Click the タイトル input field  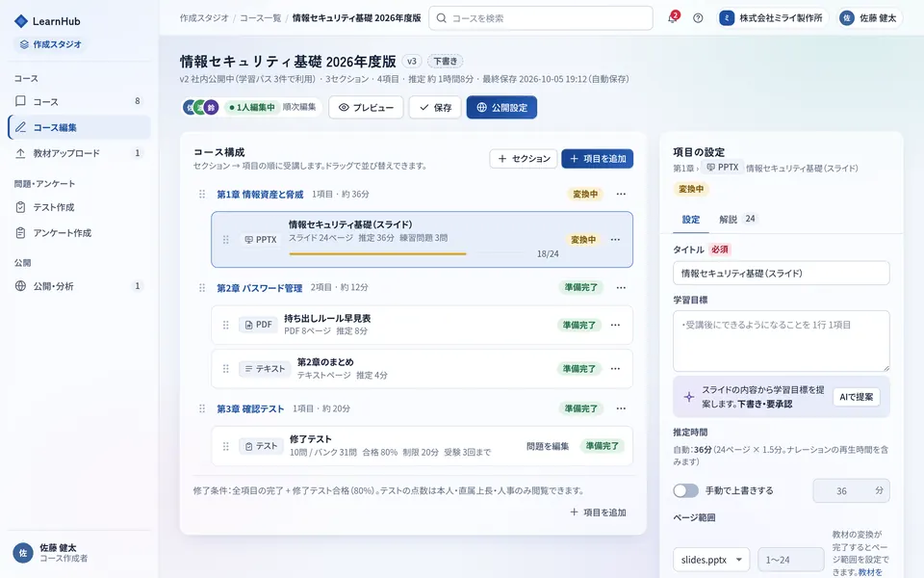(781, 273)
